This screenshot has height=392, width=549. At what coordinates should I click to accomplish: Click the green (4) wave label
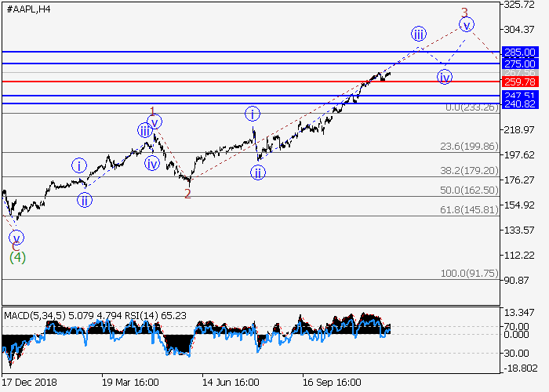pos(17,258)
